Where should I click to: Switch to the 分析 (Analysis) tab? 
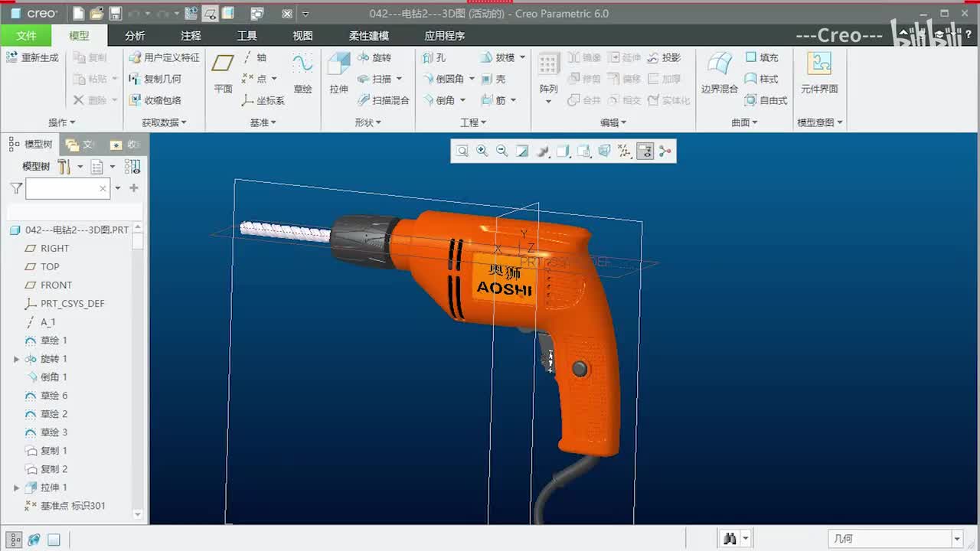coord(135,35)
